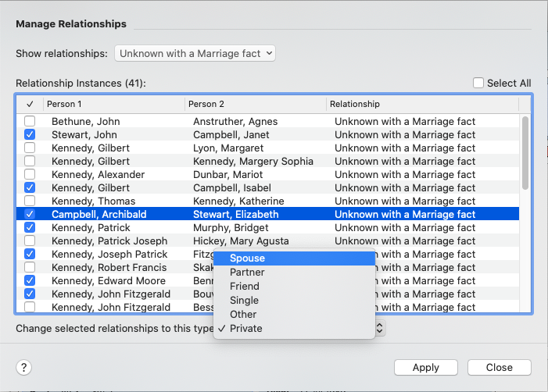The width and height of the screenshot is (548, 392).
Task: Click the vertical scrollbar in relationships list
Action: click(525, 152)
